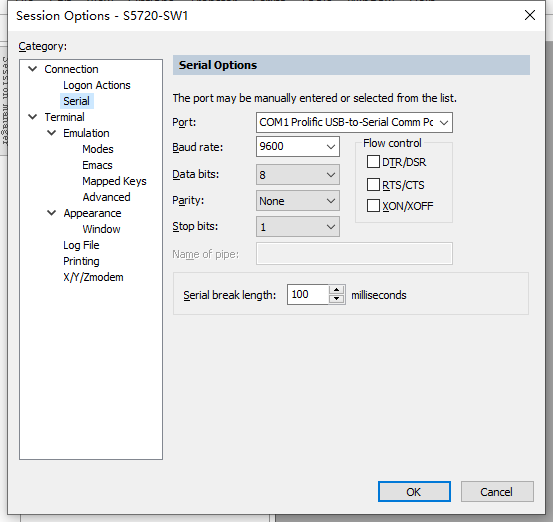Select the X/Y/Zmodem category
553x522 pixels.
tap(93, 277)
